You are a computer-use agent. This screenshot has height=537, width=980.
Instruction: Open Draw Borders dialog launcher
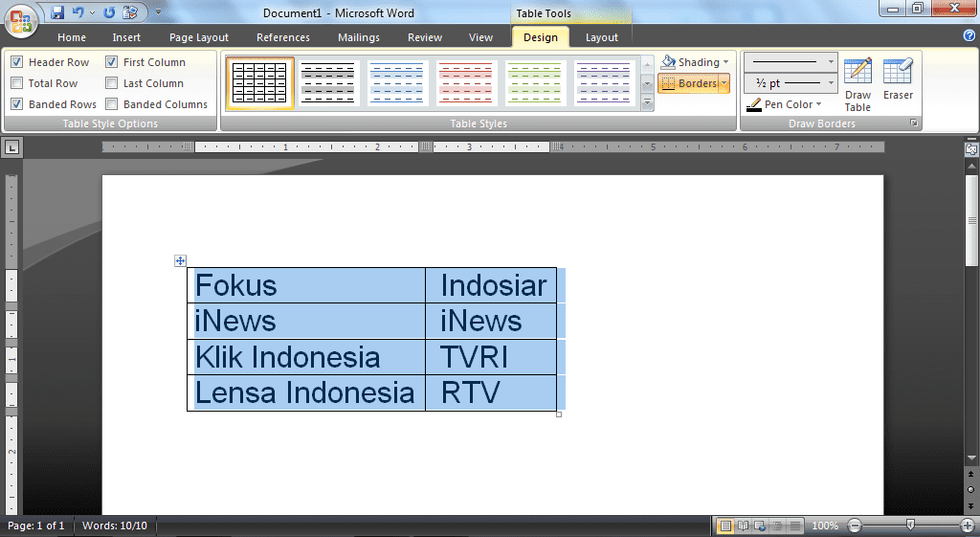tap(914, 123)
